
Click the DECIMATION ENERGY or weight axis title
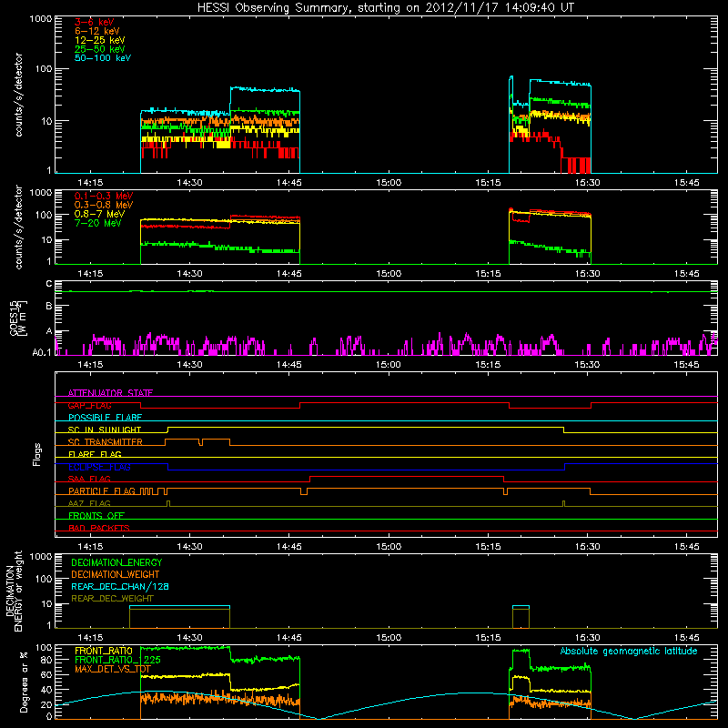(14, 591)
